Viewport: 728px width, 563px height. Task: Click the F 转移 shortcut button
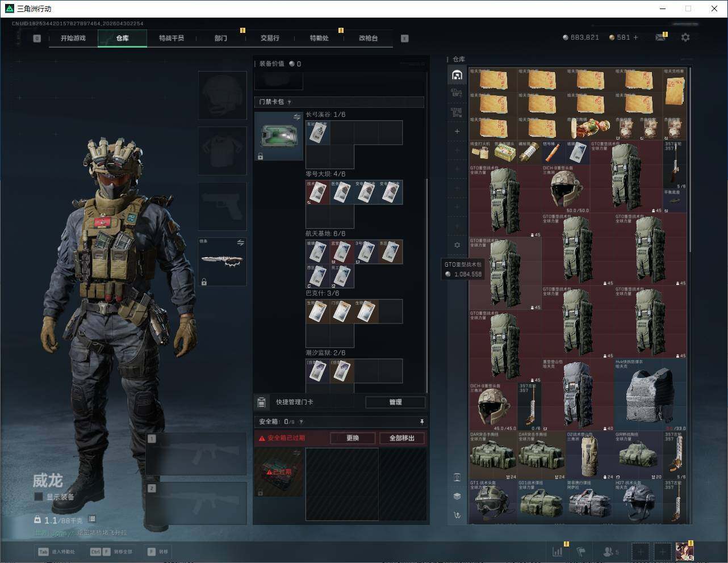click(x=158, y=552)
